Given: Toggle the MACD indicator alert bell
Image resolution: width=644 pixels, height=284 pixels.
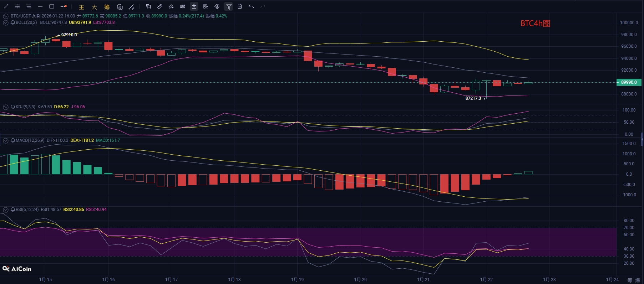Looking at the screenshot, I should [13, 140].
